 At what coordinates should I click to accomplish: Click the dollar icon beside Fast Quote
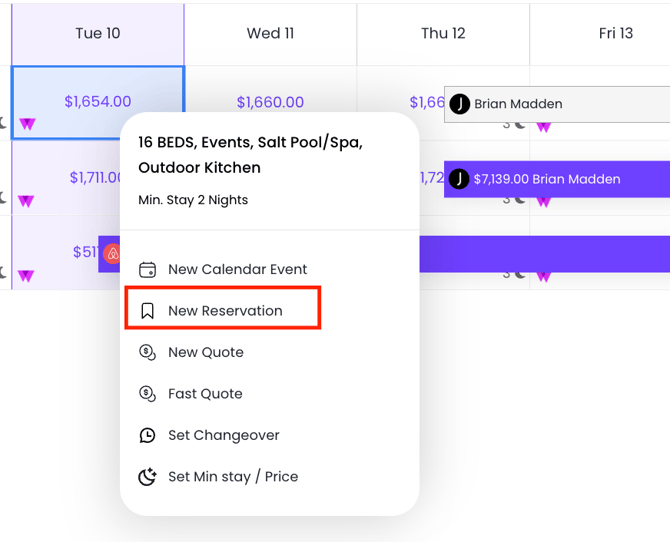point(147,394)
